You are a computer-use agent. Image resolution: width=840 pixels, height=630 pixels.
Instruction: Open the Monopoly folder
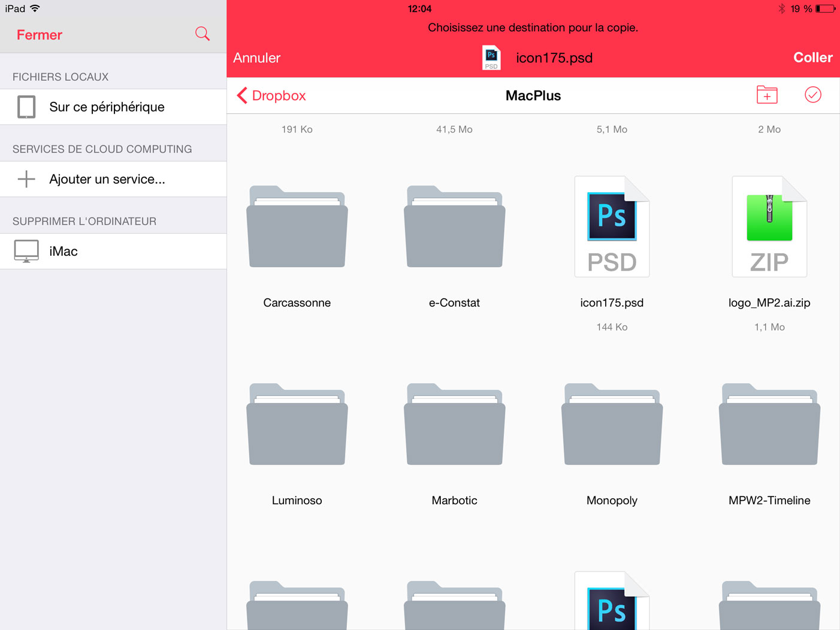(612, 424)
